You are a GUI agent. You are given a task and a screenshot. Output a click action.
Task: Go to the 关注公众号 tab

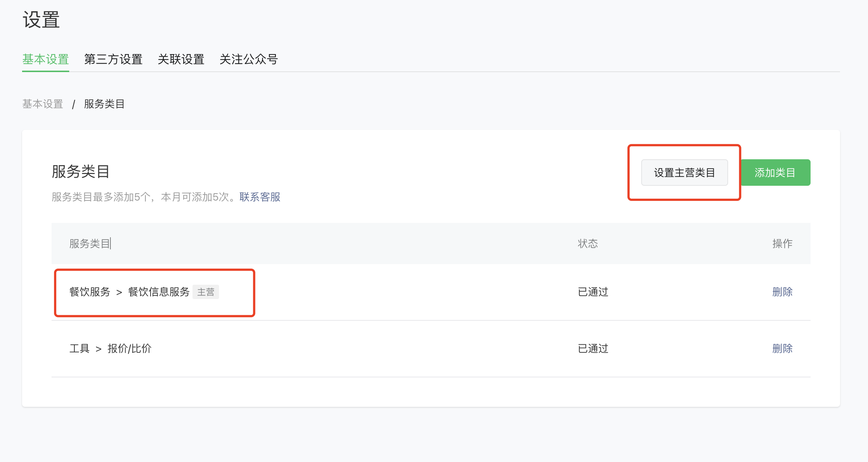(248, 59)
